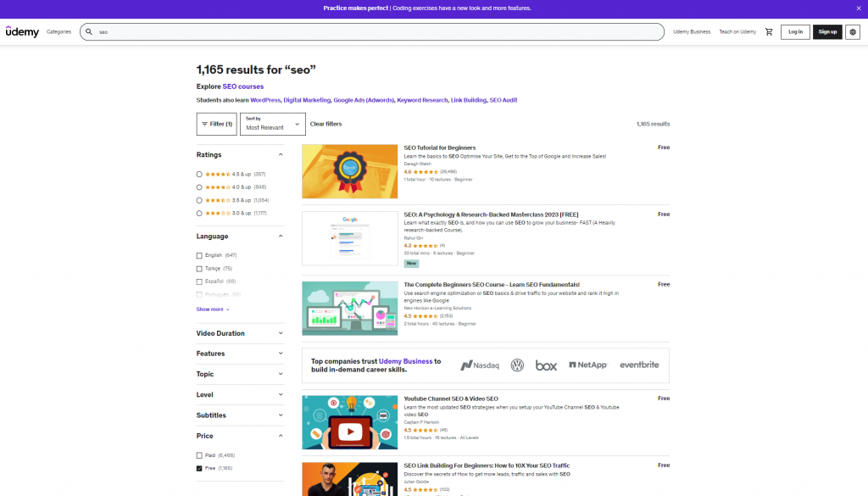This screenshot has height=496, width=868.
Task: Expand the Subtitles filter section
Action: (x=240, y=415)
